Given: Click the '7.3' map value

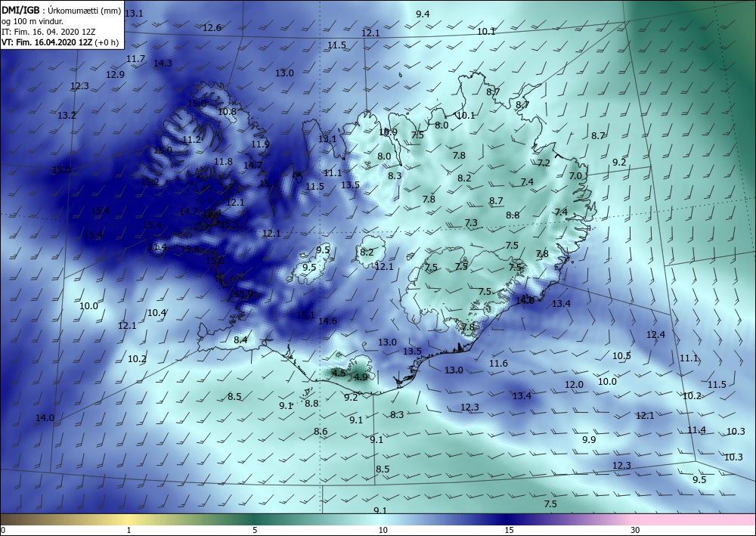Looking at the screenshot, I should [471, 223].
